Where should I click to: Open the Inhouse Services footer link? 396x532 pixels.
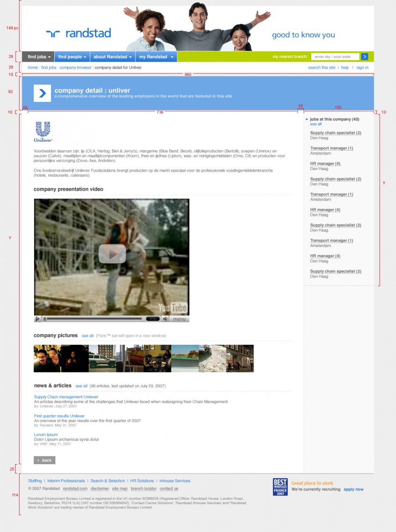(175, 481)
